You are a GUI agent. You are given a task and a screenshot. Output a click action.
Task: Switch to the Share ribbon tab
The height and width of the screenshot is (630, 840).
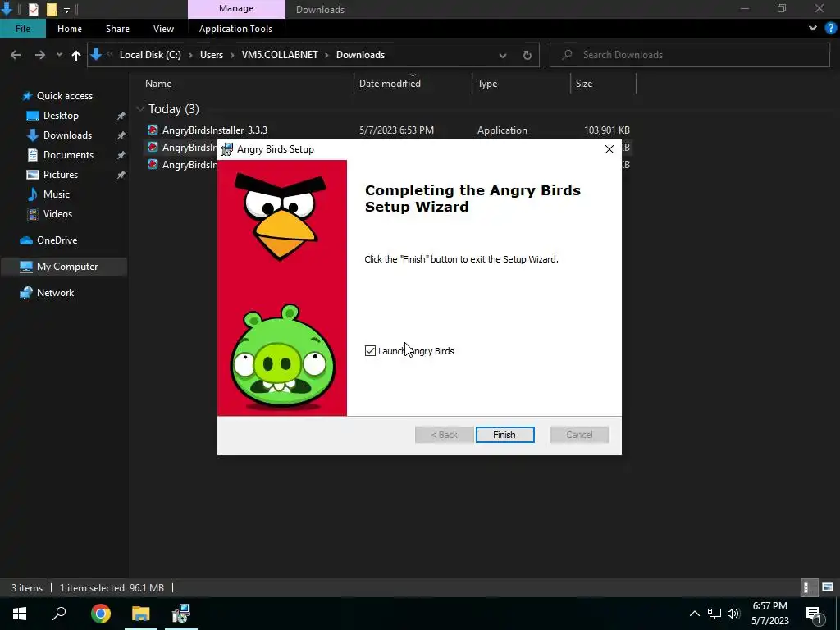(117, 29)
